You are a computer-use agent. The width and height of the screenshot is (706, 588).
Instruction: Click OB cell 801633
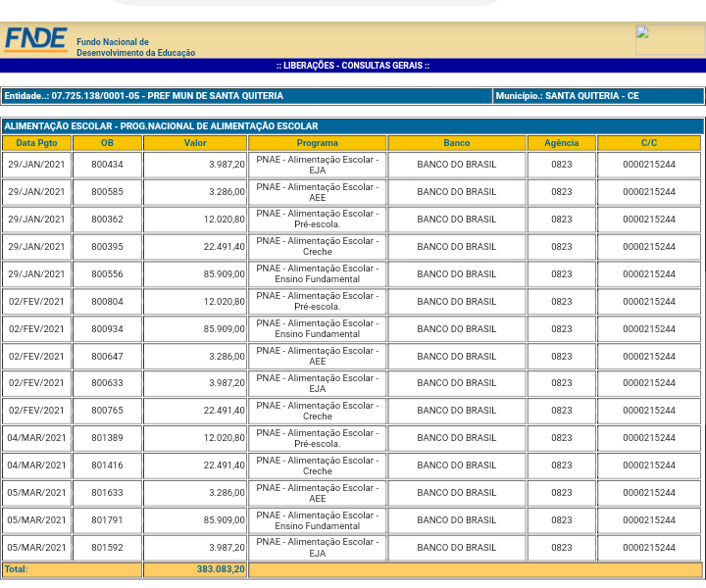coord(107,493)
